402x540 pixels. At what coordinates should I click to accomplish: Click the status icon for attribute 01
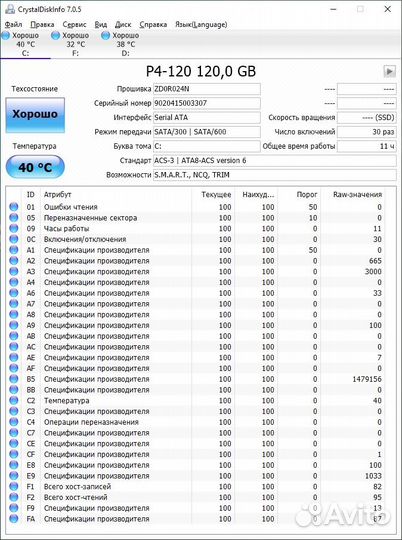pyautogui.click(x=14, y=207)
